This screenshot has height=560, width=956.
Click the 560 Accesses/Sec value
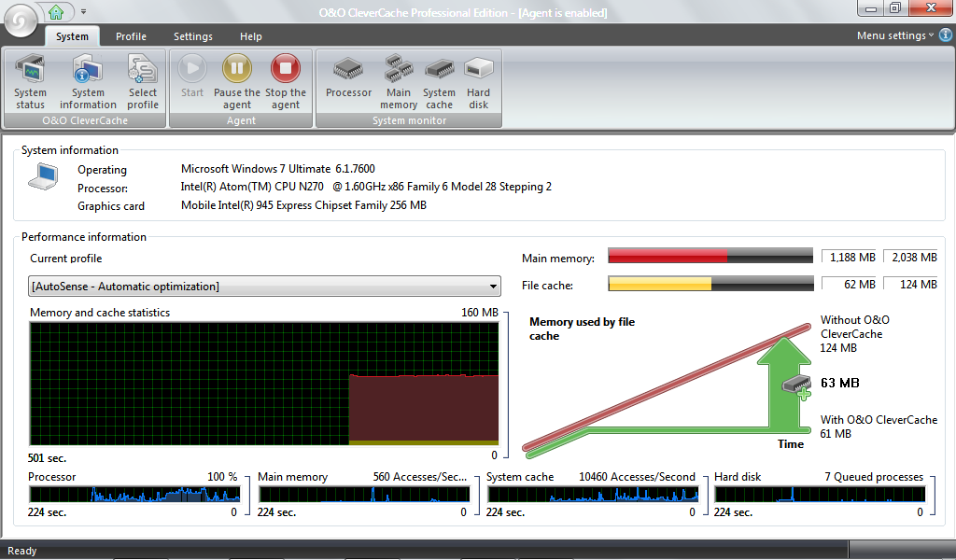(x=420, y=477)
